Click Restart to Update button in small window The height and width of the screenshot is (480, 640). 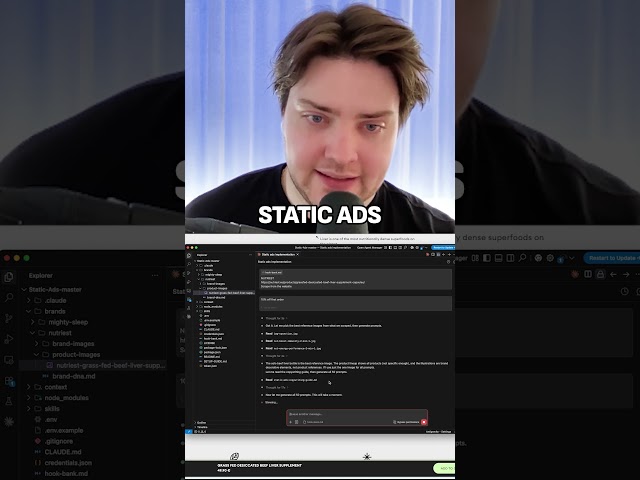(443, 247)
